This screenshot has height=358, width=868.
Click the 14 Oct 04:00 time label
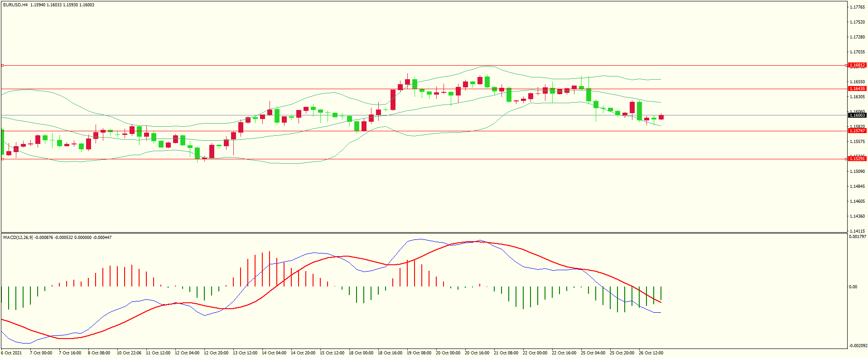274,353
